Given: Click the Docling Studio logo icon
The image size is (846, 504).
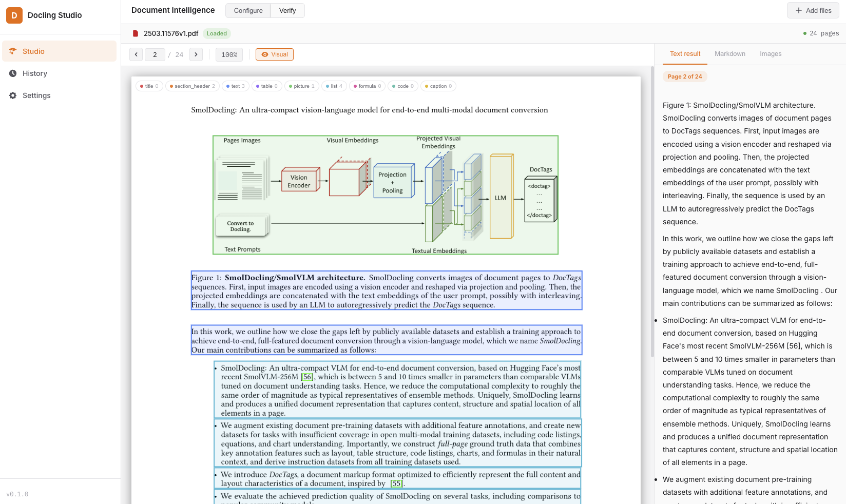Looking at the screenshot, I should [x=14, y=15].
